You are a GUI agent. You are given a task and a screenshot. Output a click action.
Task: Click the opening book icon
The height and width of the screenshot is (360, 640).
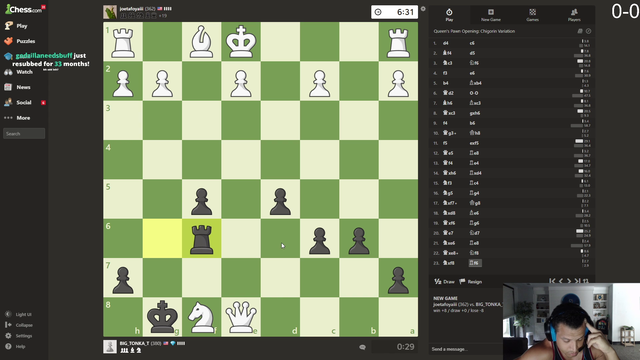(x=580, y=31)
